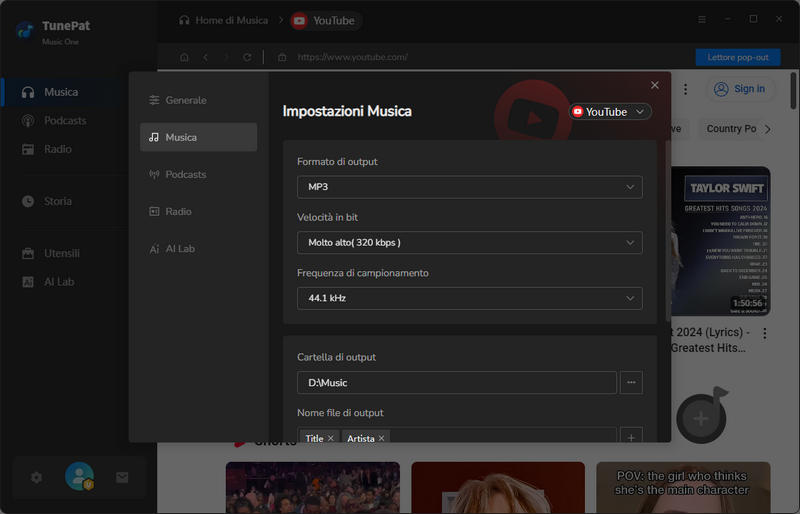The image size is (800, 514).
Task: Expand the YouTube source dropdown
Action: (x=610, y=112)
